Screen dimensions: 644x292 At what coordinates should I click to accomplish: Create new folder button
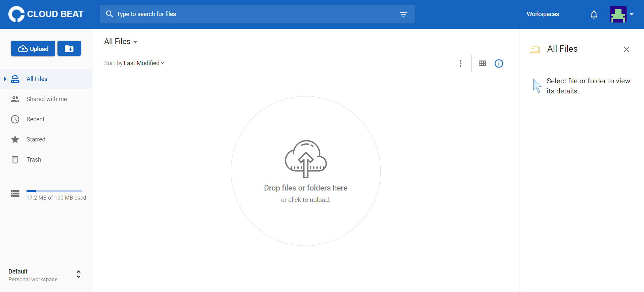coord(69,49)
